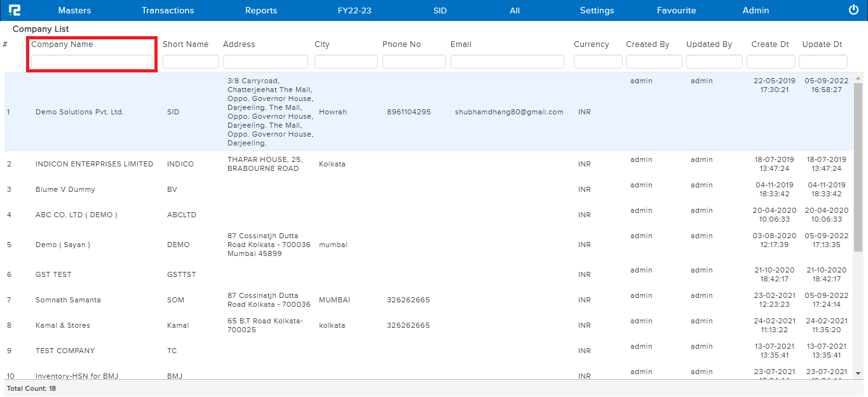Expand the FY22-23 financial year selector

[x=355, y=10]
